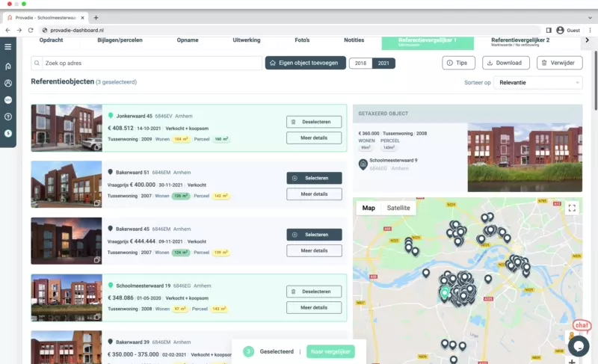Open a new browser tab
This screenshot has height=364, width=598.
96,17
